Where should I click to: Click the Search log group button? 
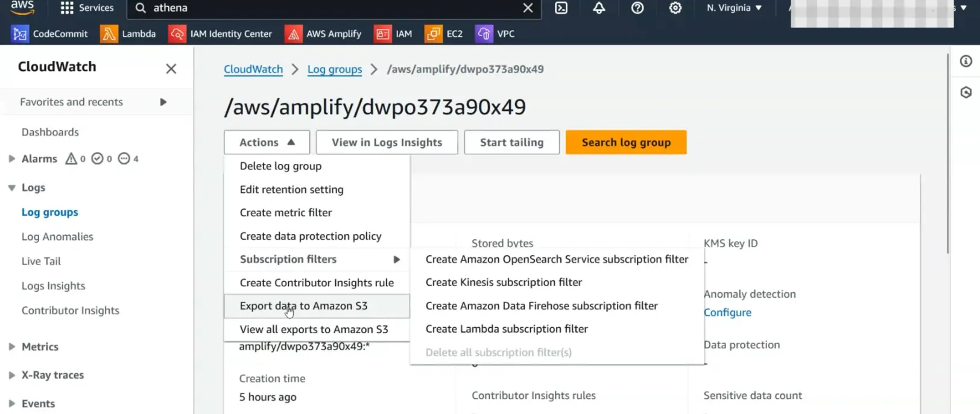(626, 142)
